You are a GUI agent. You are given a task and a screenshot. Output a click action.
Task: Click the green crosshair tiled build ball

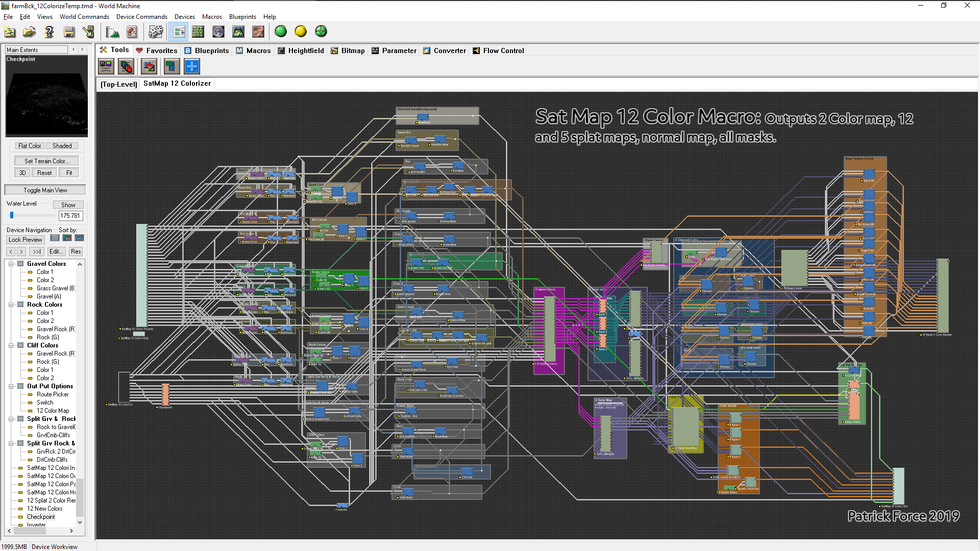point(321,32)
